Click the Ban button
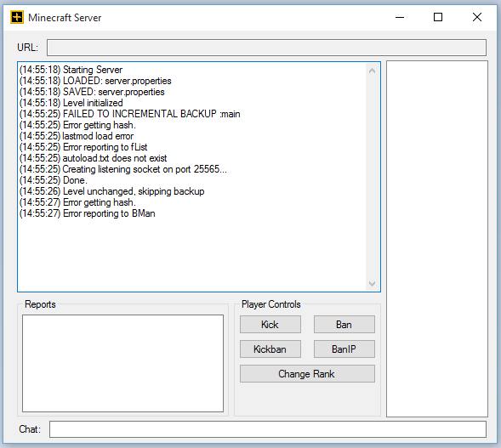Viewport: 501px width, 448px height. point(344,325)
